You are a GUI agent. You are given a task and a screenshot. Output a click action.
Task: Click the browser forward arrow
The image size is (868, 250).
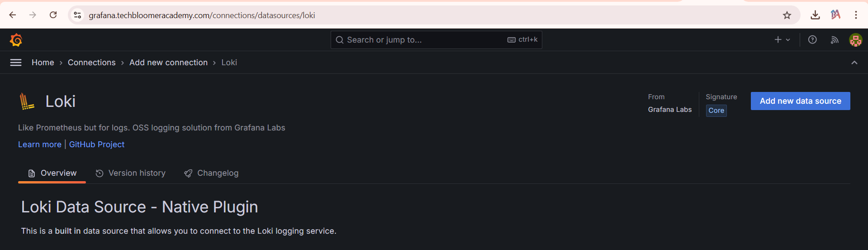[x=33, y=15]
